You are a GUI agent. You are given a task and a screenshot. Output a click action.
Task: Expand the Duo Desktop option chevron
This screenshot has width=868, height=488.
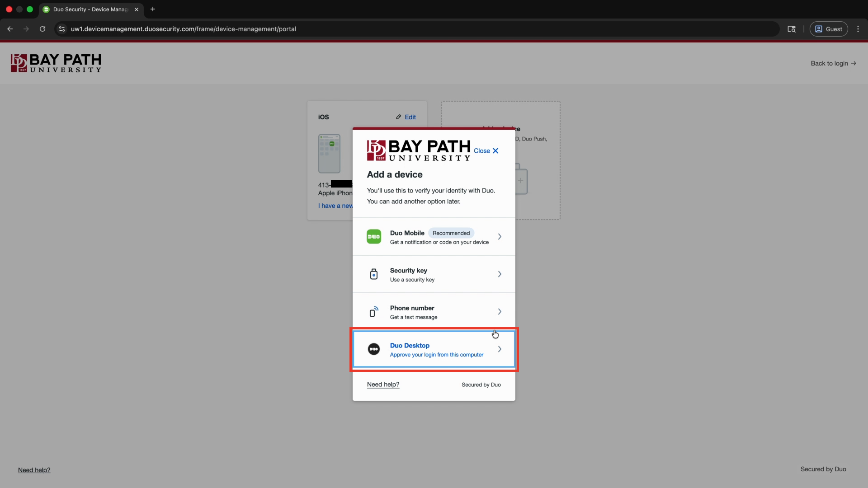pyautogui.click(x=500, y=349)
